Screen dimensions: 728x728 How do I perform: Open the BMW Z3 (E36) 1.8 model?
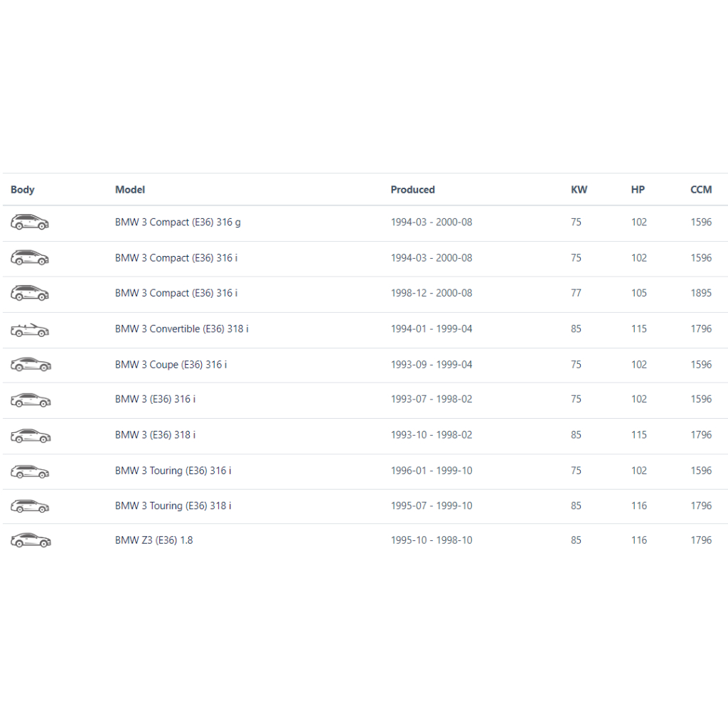(154, 540)
